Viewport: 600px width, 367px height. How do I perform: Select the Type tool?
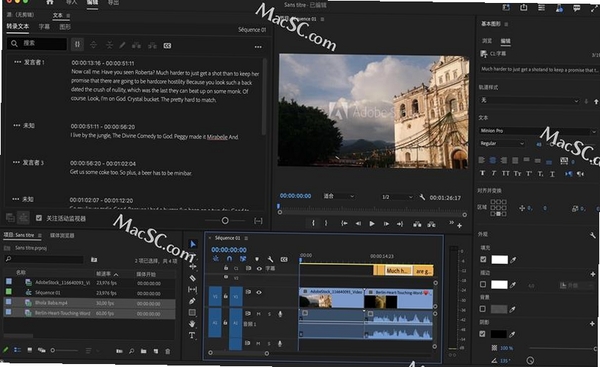(x=192, y=336)
